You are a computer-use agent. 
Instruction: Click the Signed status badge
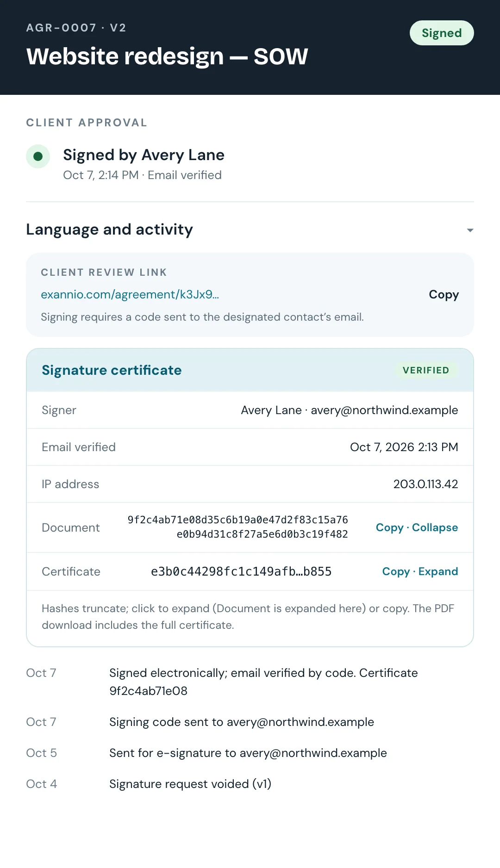coord(442,33)
